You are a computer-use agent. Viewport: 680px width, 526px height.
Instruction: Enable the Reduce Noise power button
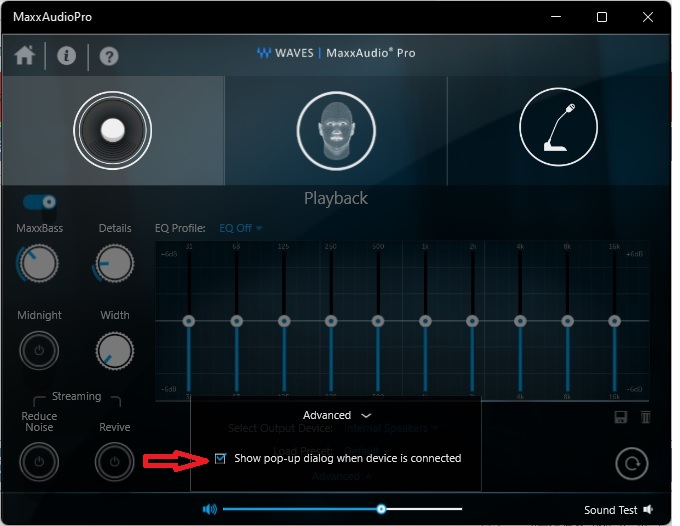coord(39,463)
